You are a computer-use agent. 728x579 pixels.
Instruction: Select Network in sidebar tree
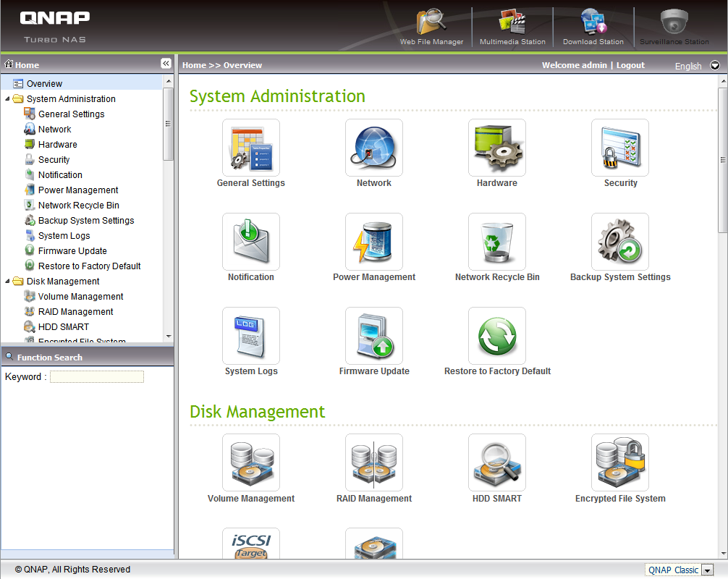54,130
